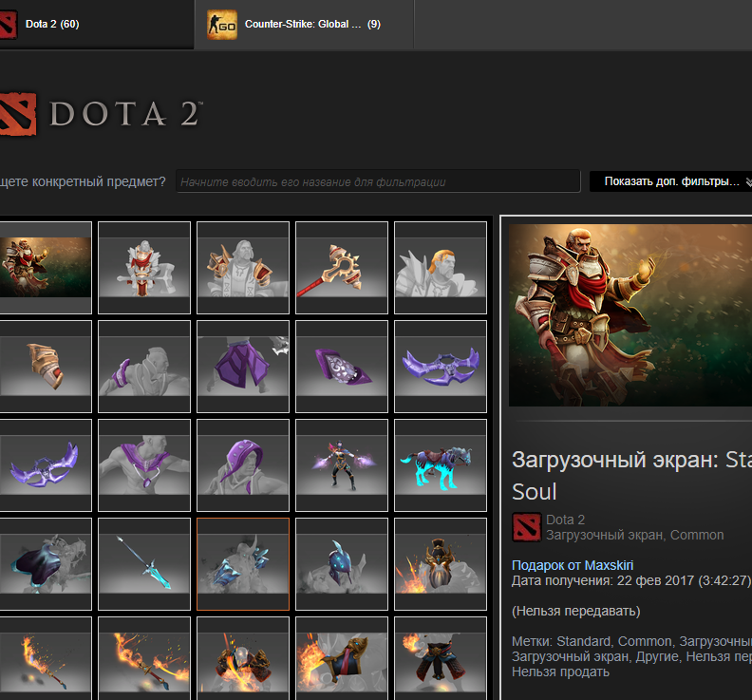This screenshot has width=752, height=700.
Task: Open the Dota 2 (60) inventory tab
Action: coord(96,24)
